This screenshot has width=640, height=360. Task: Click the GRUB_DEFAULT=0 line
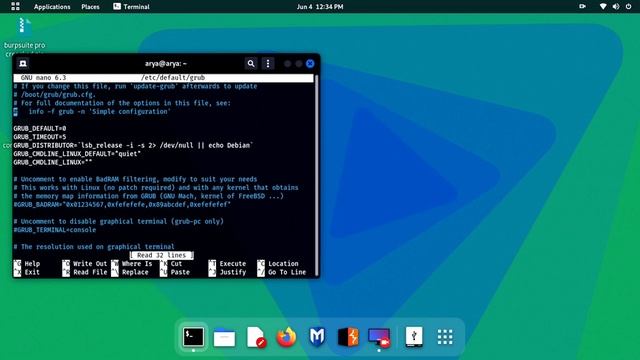click(x=40, y=129)
